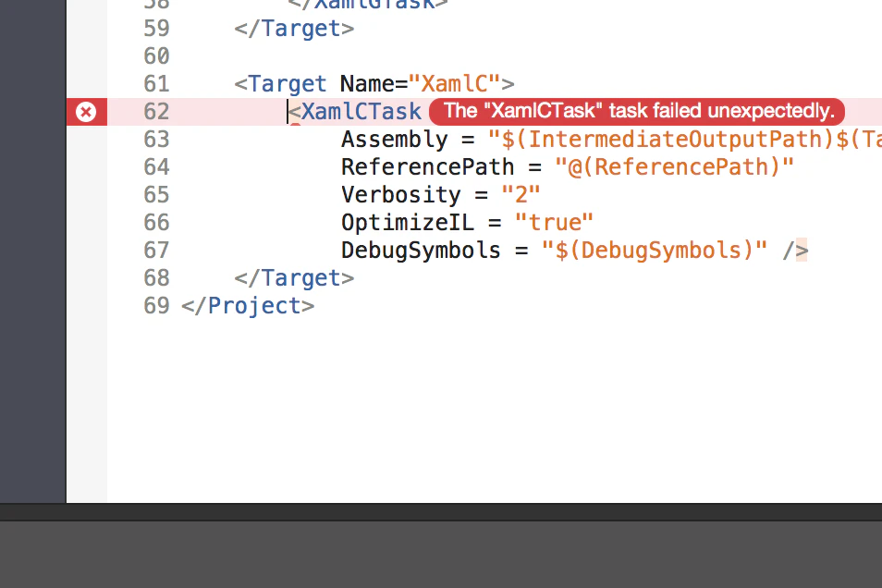Open the "XamlCTask" task failed error bubble
Image resolution: width=882 pixels, height=588 pixels.
tap(637, 112)
